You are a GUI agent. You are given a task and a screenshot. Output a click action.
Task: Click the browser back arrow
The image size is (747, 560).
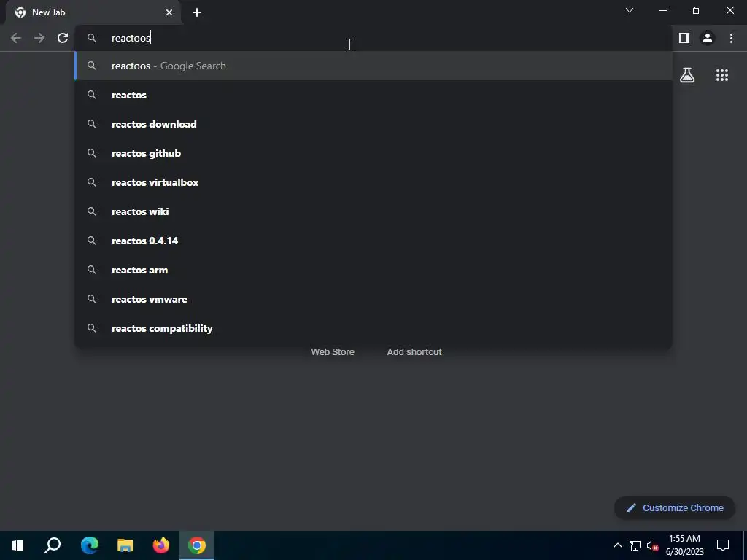pos(16,38)
